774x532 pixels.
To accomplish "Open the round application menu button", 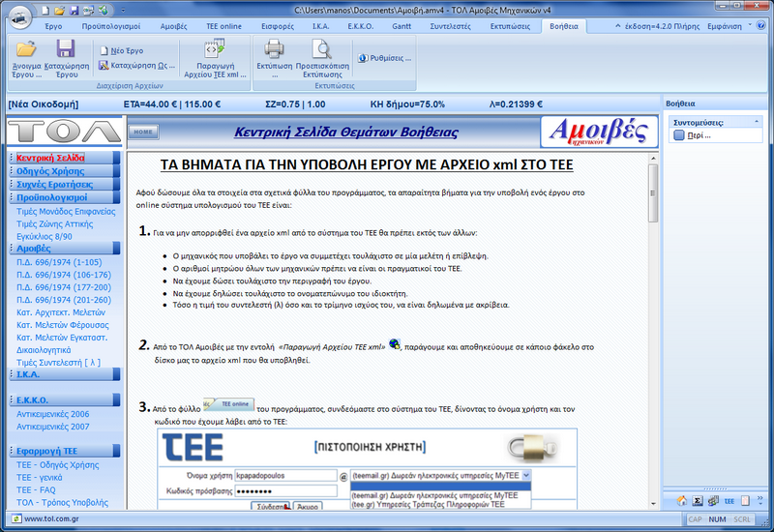I will click(x=21, y=16).
